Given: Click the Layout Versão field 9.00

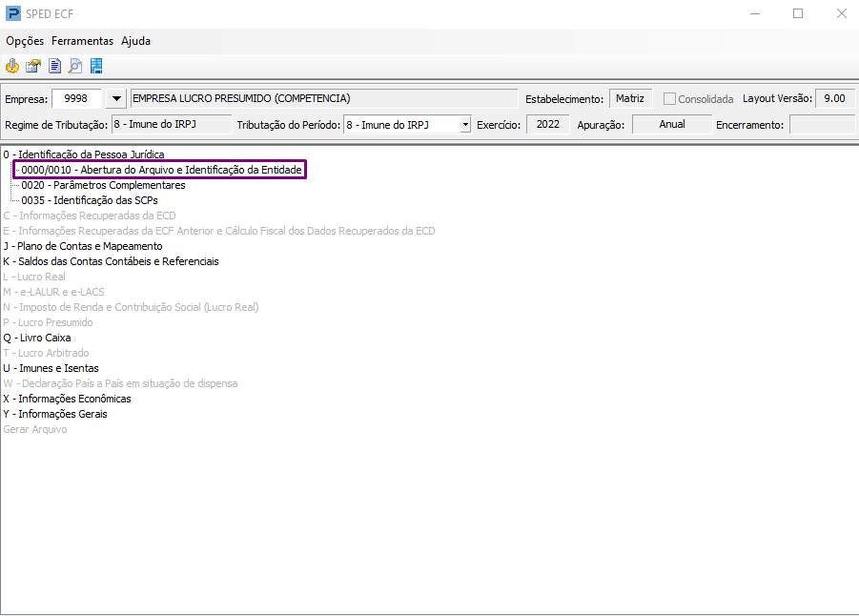Looking at the screenshot, I should click(834, 98).
